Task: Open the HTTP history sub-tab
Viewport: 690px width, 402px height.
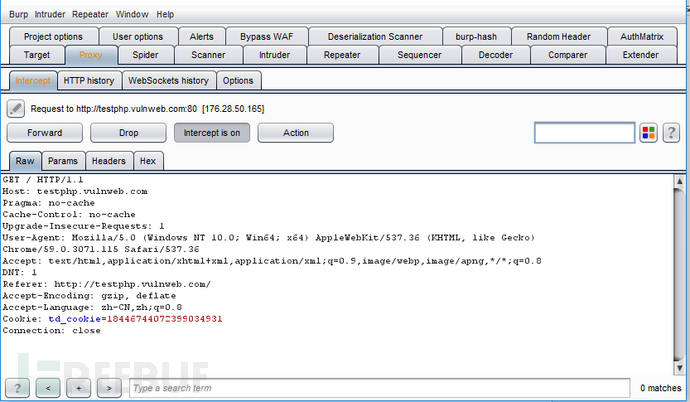Action: pyautogui.click(x=89, y=81)
